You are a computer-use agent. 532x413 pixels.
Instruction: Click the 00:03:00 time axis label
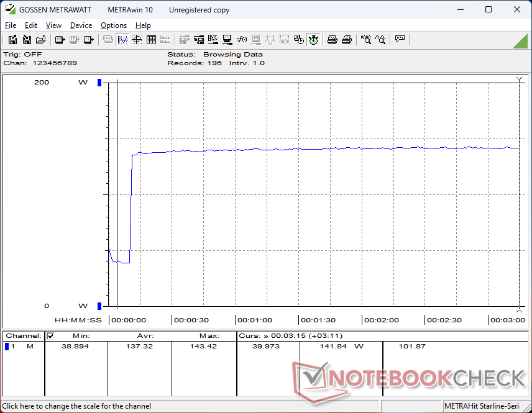(508, 320)
